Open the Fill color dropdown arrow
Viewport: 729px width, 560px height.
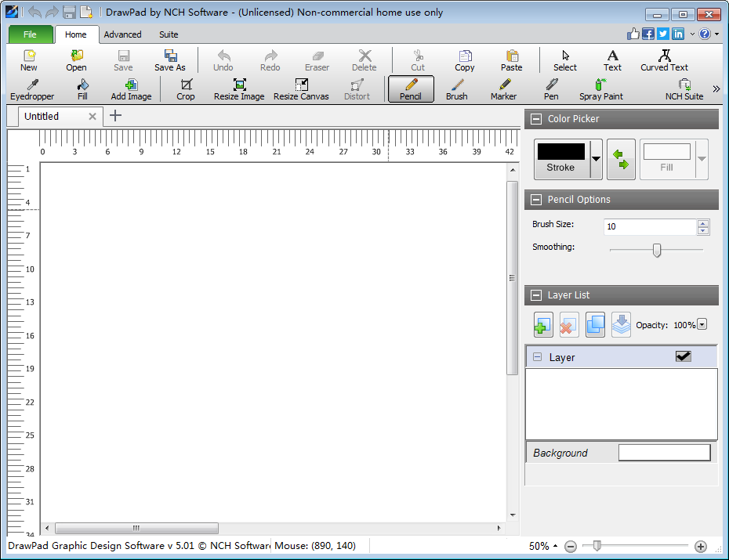[x=702, y=159]
